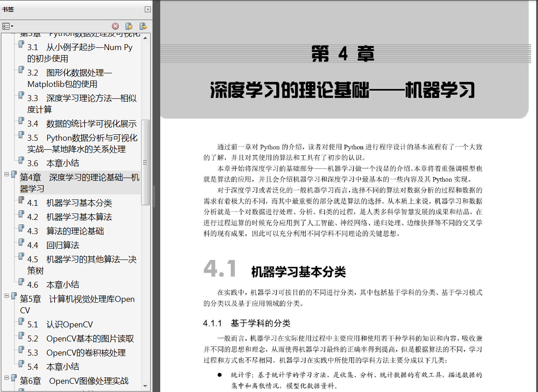Go to bookmark 3.4 数据的统计学可视化展示
Screen dimensions: 538x392
click(x=82, y=123)
